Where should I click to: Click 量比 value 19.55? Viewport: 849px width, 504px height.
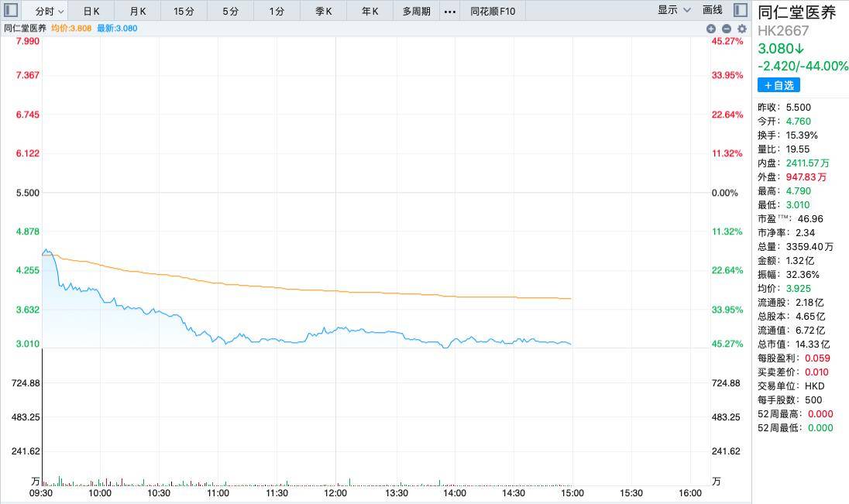(x=798, y=149)
